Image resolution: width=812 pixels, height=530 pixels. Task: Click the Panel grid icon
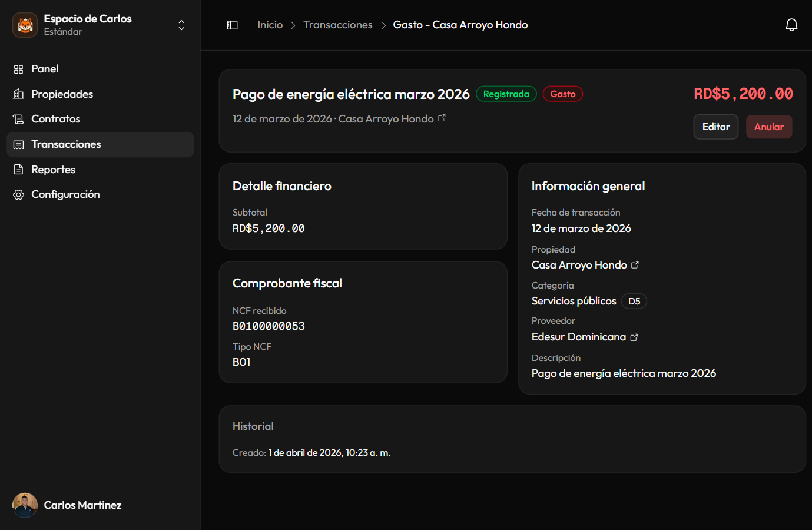[x=18, y=69]
